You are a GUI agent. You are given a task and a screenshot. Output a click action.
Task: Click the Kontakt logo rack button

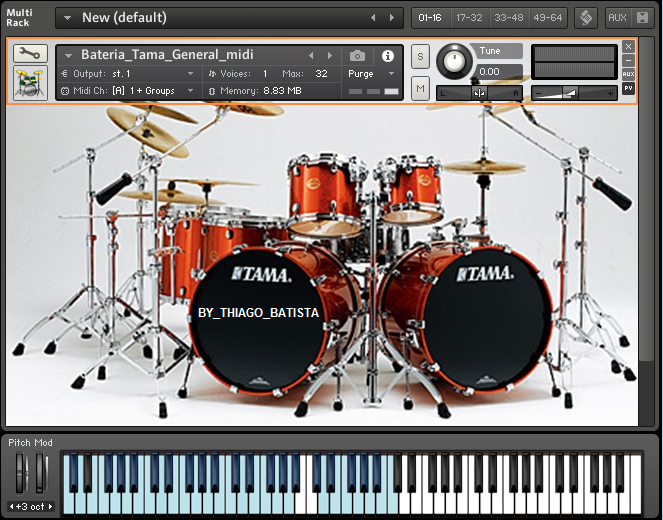click(586, 18)
